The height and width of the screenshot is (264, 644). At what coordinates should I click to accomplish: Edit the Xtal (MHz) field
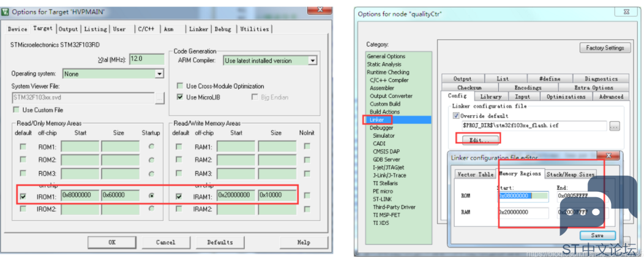coord(147,59)
